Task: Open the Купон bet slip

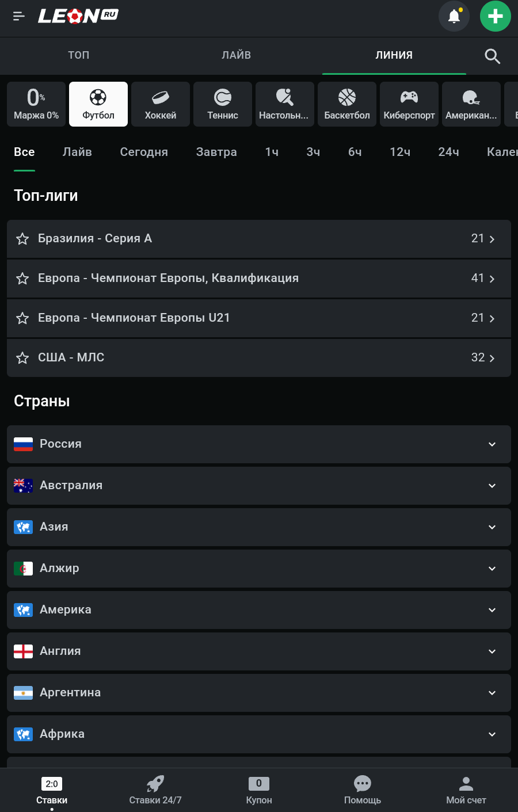Action: (259, 790)
